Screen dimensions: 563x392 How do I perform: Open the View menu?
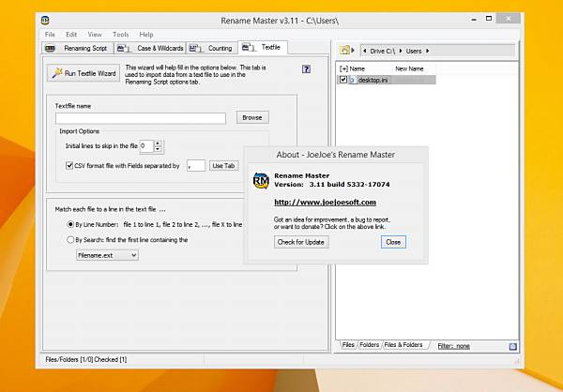coord(95,35)
